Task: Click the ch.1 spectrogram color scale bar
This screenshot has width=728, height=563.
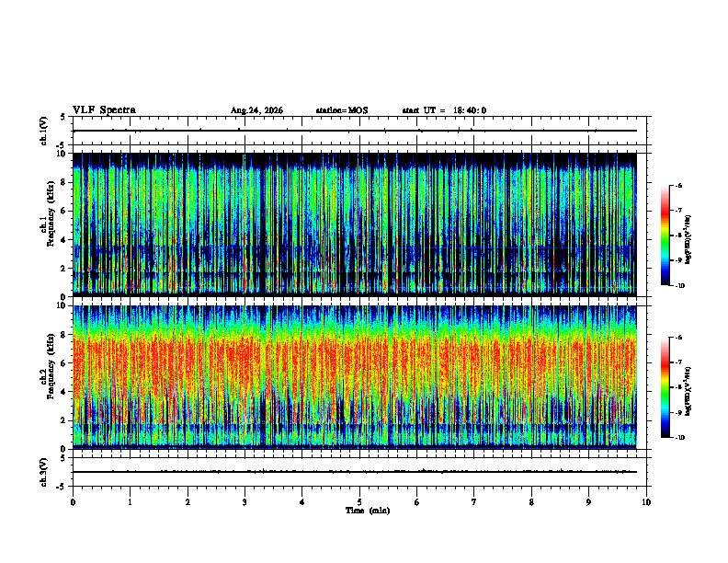Action: coord(665,236)
